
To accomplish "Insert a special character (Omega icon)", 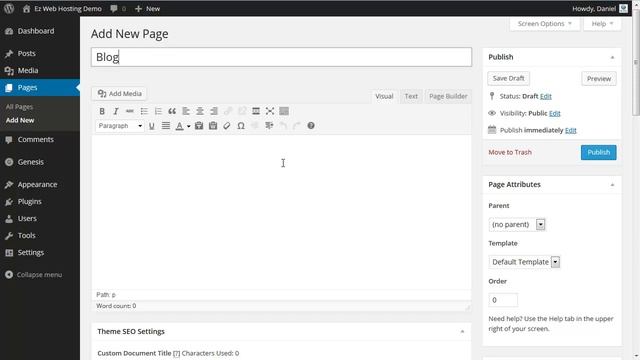I will [241, 126].
